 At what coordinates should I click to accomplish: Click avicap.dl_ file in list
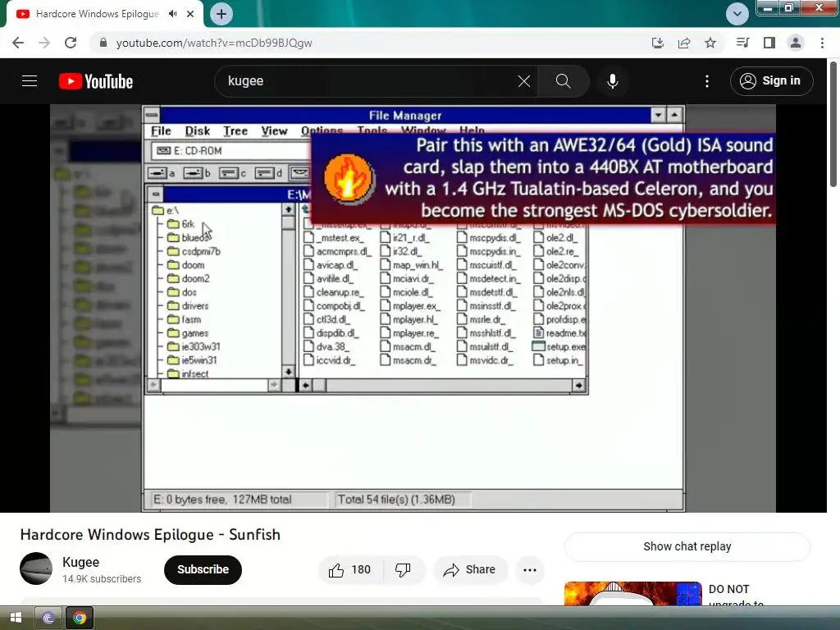(329, 265)
